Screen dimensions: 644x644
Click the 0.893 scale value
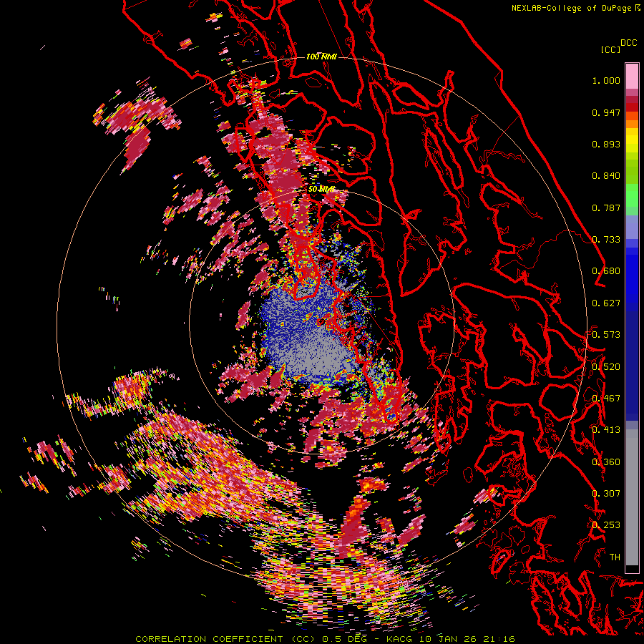click(606, 144)
